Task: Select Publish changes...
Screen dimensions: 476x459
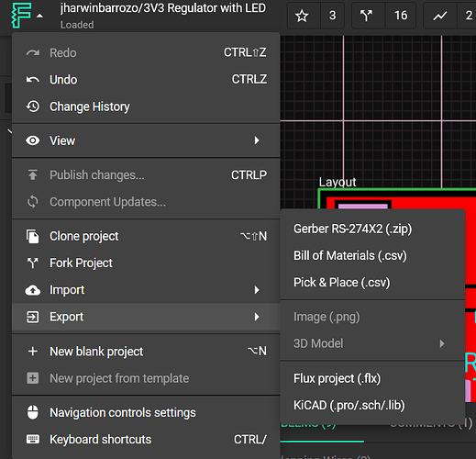Action: (x=146, y=174)
